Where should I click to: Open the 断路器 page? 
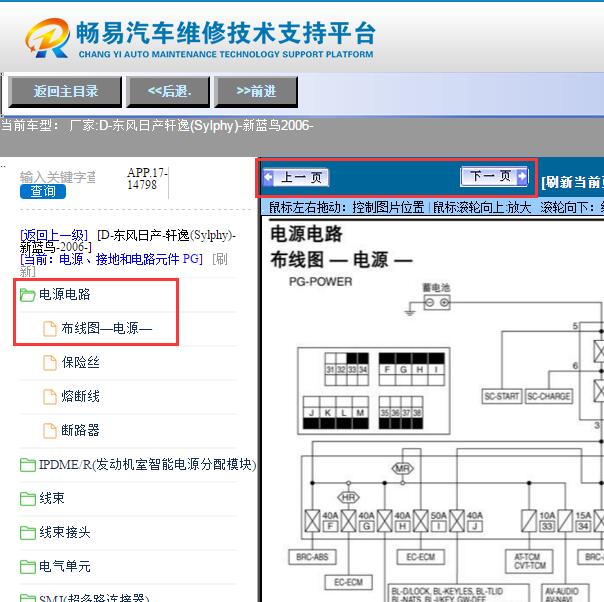(80, 430)
